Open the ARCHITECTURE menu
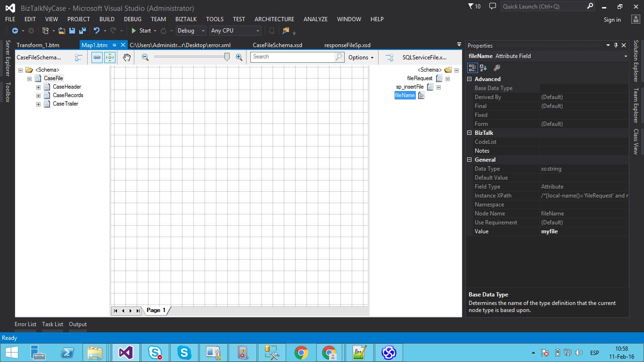Viewport: 644px width, 362px height. click(x=274, y=19)
